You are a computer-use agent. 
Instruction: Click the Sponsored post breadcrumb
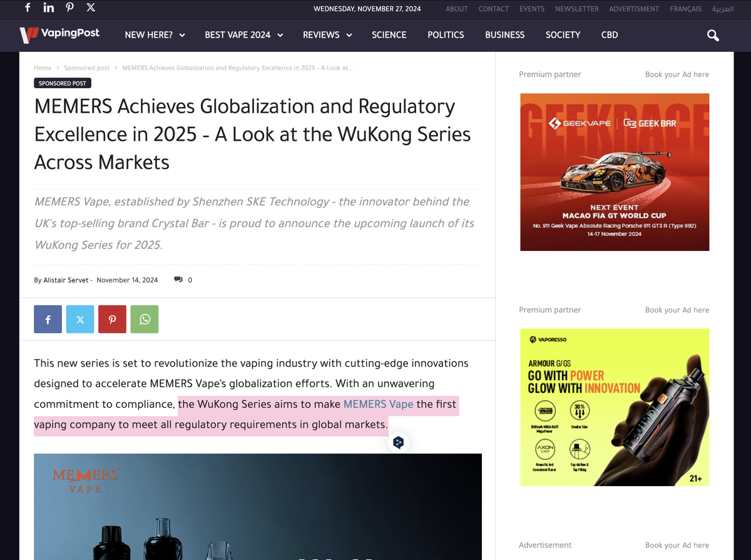click(x=86, y=68)
